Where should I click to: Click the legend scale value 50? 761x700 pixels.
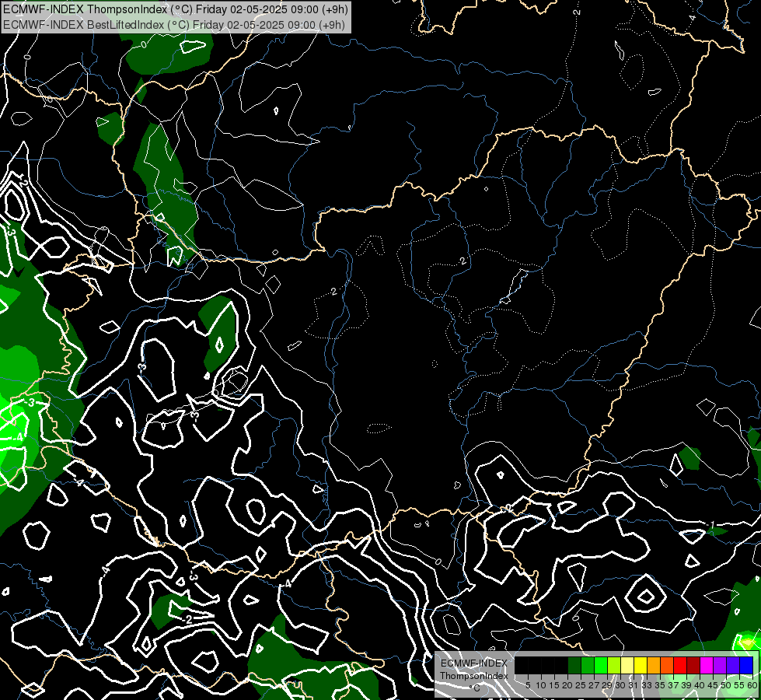tap(726, 685)
